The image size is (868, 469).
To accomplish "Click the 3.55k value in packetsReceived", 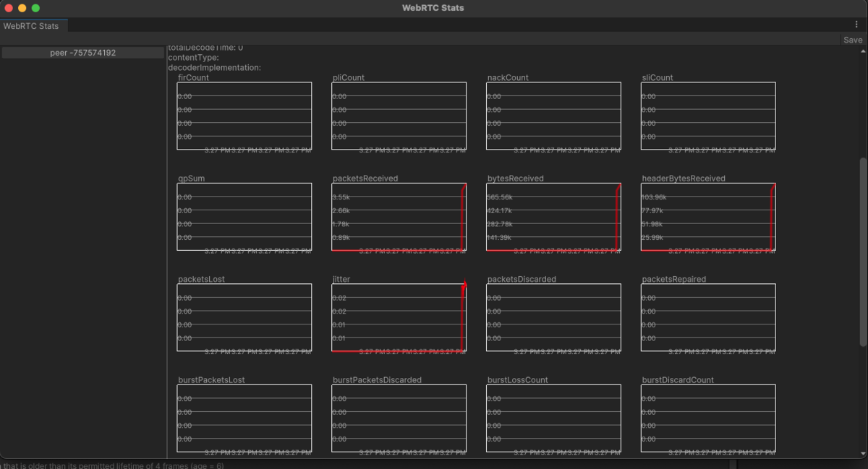I will click(341, 197).
